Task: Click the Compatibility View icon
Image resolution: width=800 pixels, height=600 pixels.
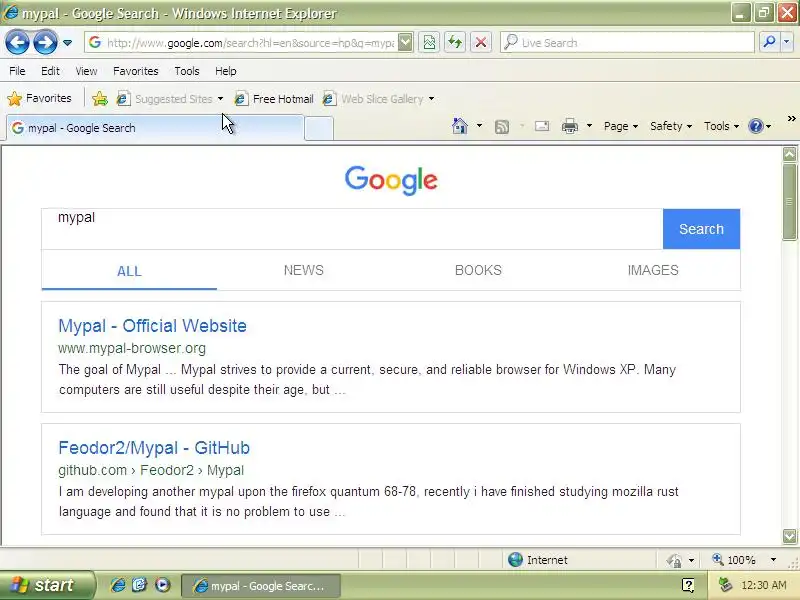Action: point(430,43)
